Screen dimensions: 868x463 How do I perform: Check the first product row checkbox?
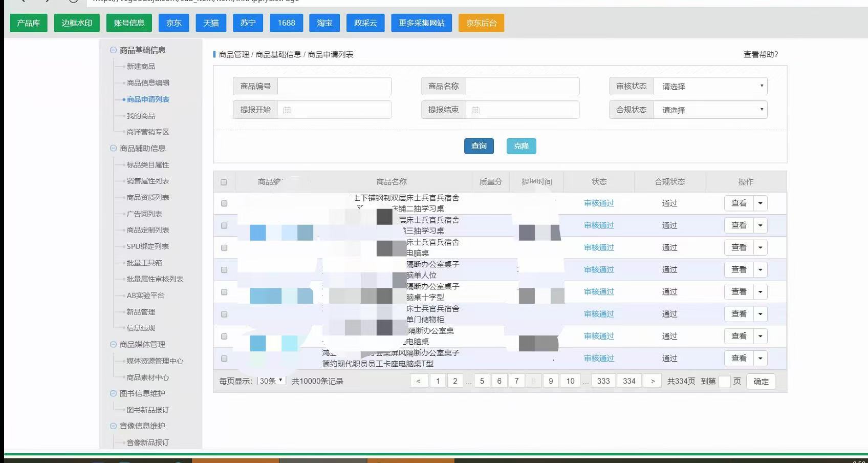(x=224, y=203)
